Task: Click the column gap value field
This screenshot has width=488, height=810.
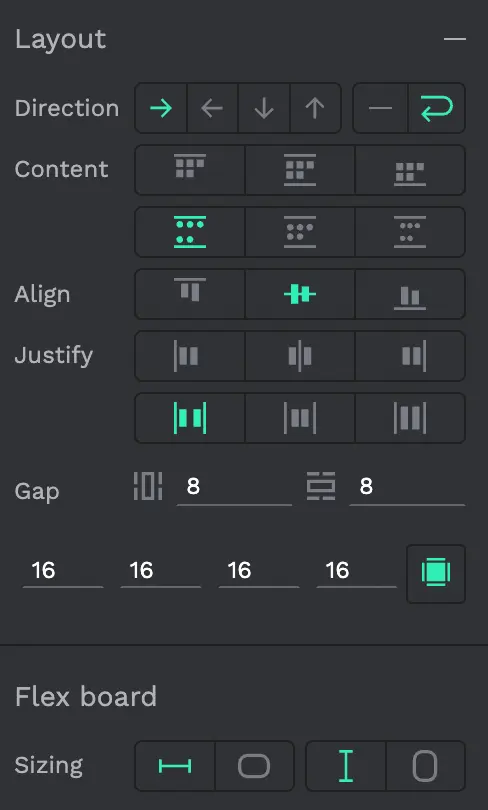Action: click(234, 487)
